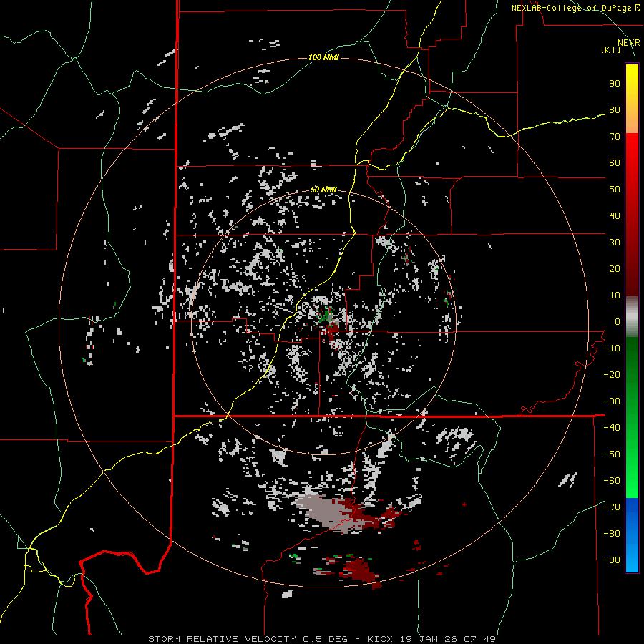Click STORM RELATIVE VELOCITY in the caption
644x644 pixels.
tap(223, 639)
